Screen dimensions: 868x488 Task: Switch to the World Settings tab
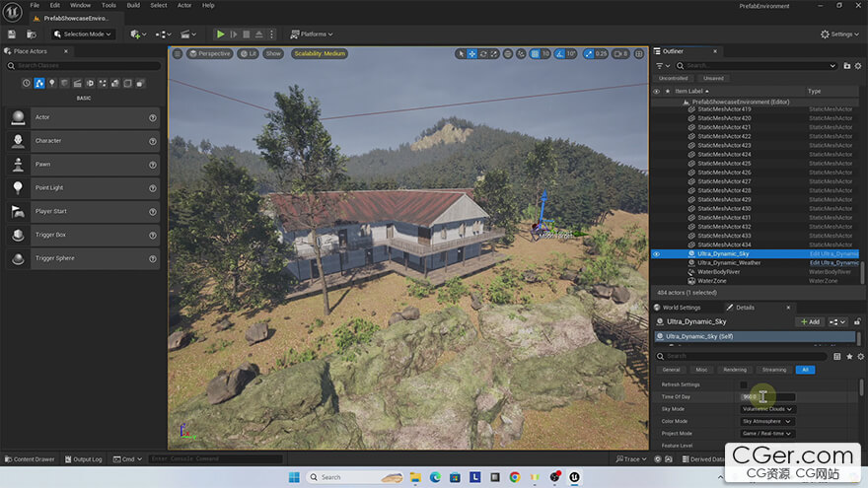681,308
